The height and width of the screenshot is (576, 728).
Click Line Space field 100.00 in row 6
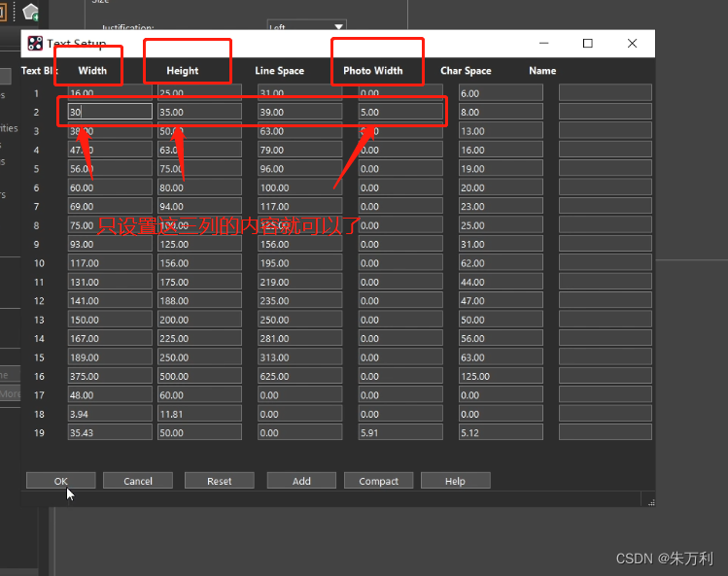point(300,187)
